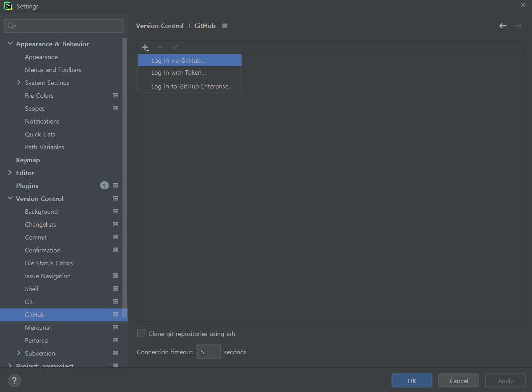Open the Keymap settings page
Image resolution: width=532 pixels, height=392 pixels.
tap(28, 160)
